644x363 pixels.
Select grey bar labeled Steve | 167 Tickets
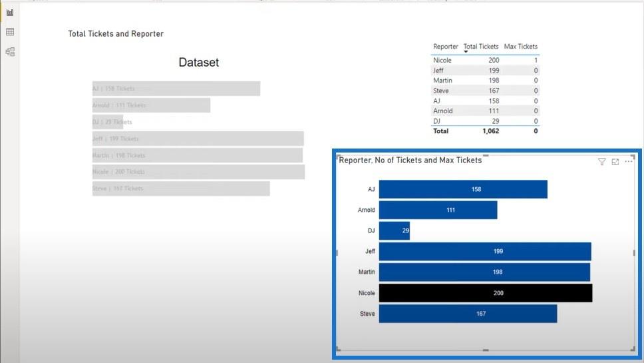pos(181,188)
